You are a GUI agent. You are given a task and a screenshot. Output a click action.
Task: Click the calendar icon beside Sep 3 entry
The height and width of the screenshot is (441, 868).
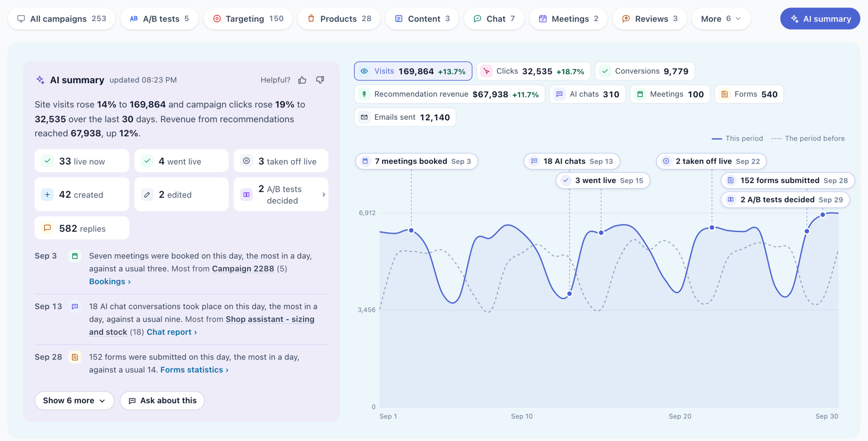pyautogui.click(x=75, y=256)
